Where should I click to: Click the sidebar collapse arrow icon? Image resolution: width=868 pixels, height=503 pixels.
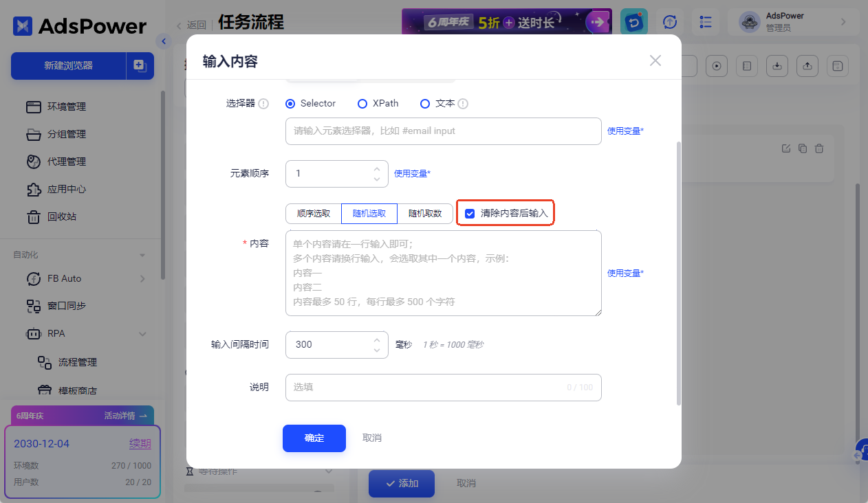coord(163,42)
